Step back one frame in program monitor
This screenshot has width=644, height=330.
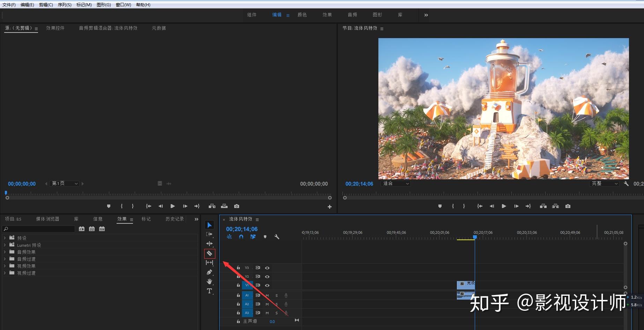(492, 206)
